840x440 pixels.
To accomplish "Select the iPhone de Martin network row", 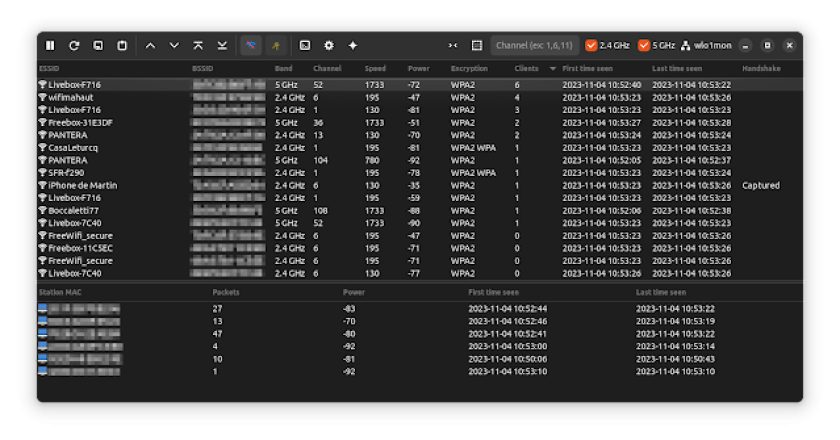I will pyautogui.click(x=83, y=185).
